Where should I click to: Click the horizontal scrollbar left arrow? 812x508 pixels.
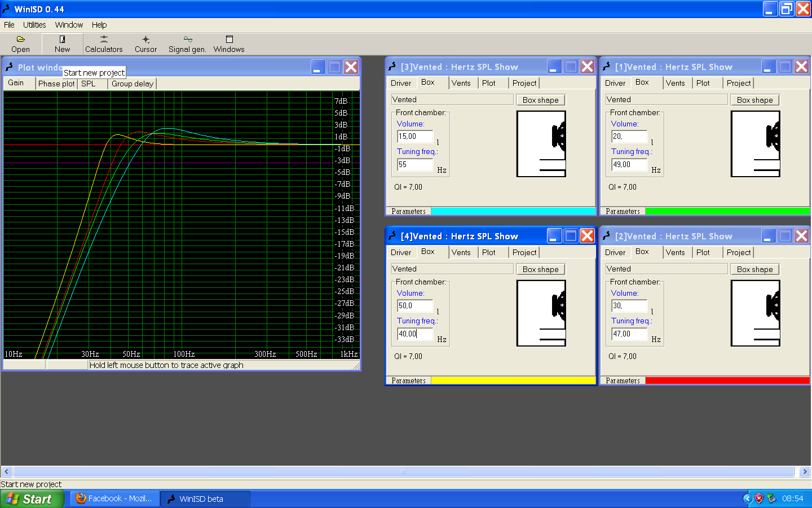(6, 471)
